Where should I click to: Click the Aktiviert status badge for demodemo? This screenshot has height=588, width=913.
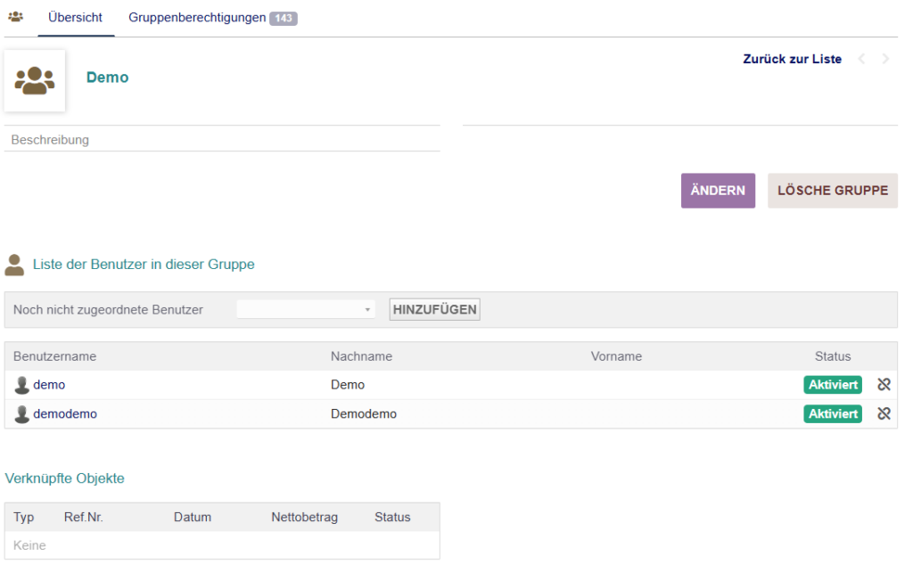click(x=832, y=414)
